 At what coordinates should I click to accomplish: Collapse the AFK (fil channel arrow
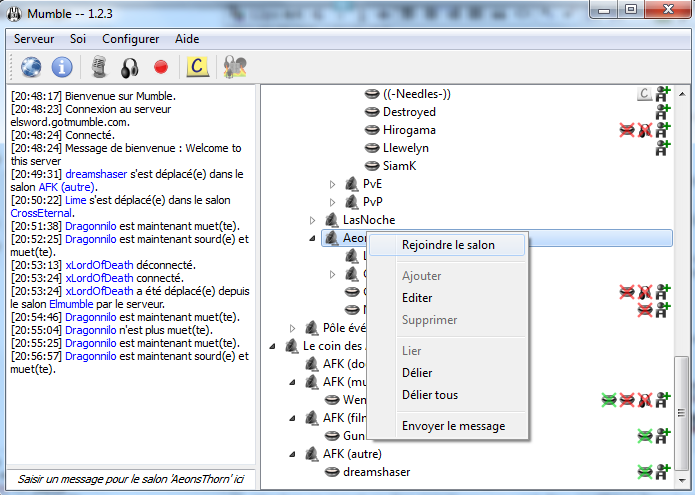[x=293, y=418]
